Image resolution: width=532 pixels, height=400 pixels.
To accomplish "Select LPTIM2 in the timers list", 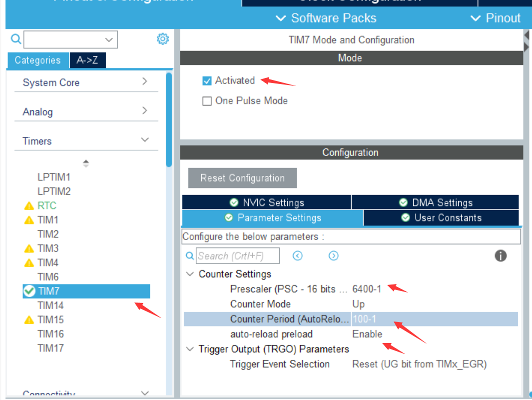I will click(x=54, y=191).
